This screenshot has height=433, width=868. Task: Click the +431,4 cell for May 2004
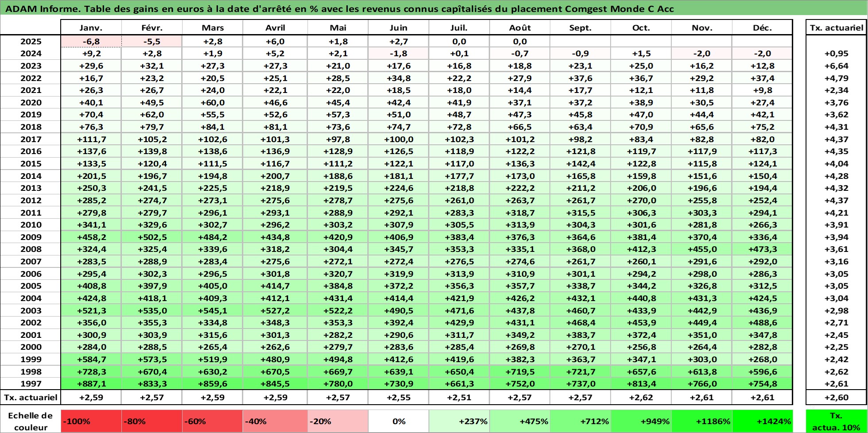[x=338, y=298]
